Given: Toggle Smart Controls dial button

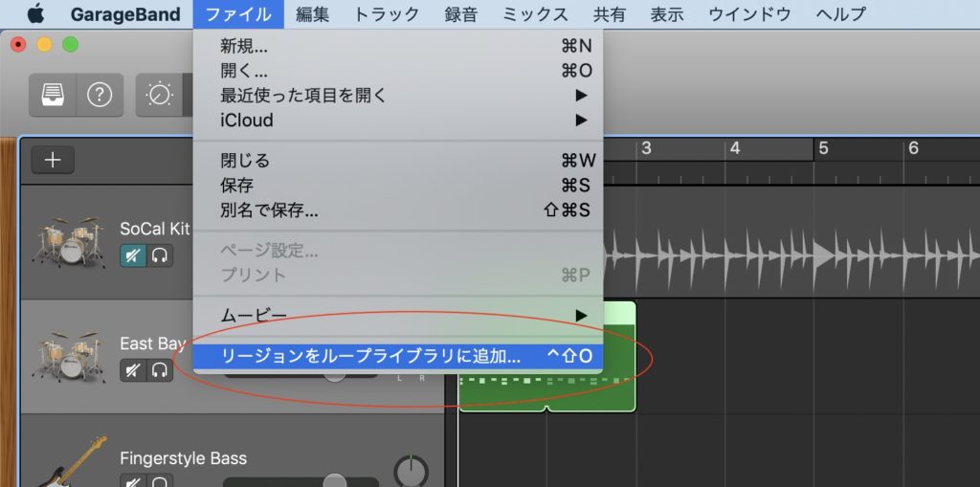Looking at the screenshot, I should (159, 95).
